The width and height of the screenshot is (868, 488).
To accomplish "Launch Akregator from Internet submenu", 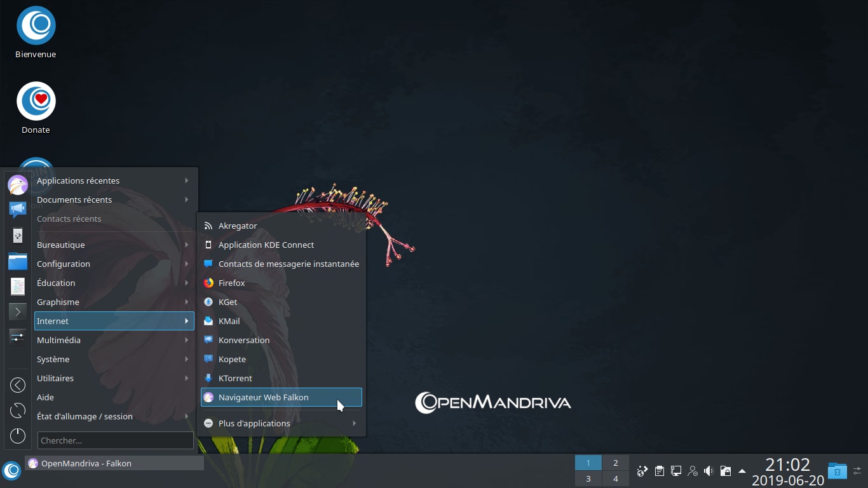I will 281,226.
